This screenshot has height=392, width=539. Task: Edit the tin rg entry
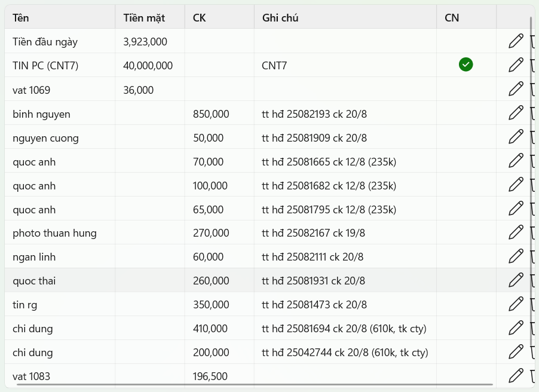(516, 304)
